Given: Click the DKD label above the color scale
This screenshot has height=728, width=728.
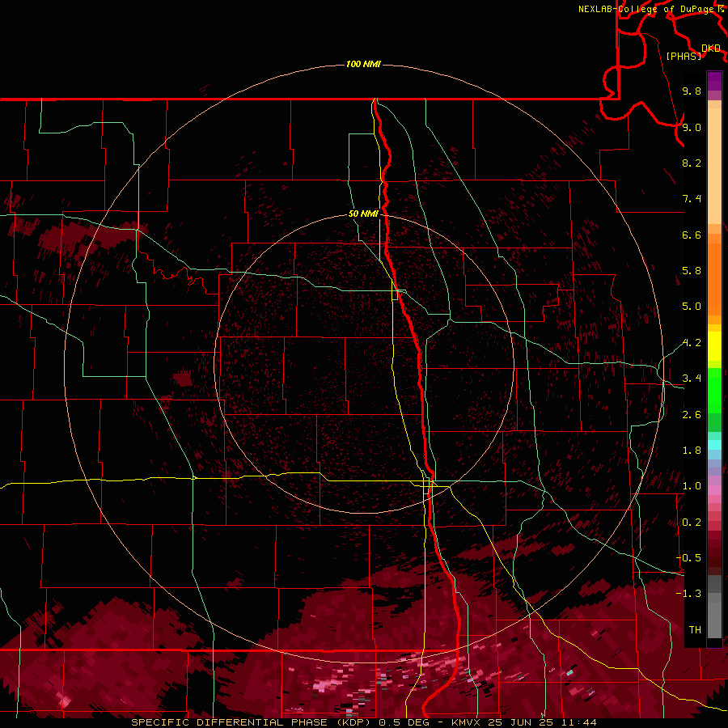Looking at the screenshot, I should [711, 48].
